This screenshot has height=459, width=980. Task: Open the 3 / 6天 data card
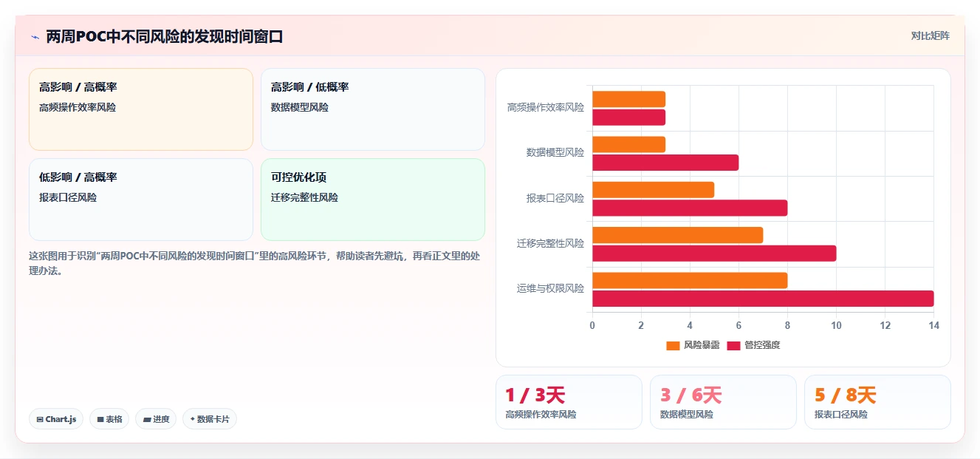[723, 402]
